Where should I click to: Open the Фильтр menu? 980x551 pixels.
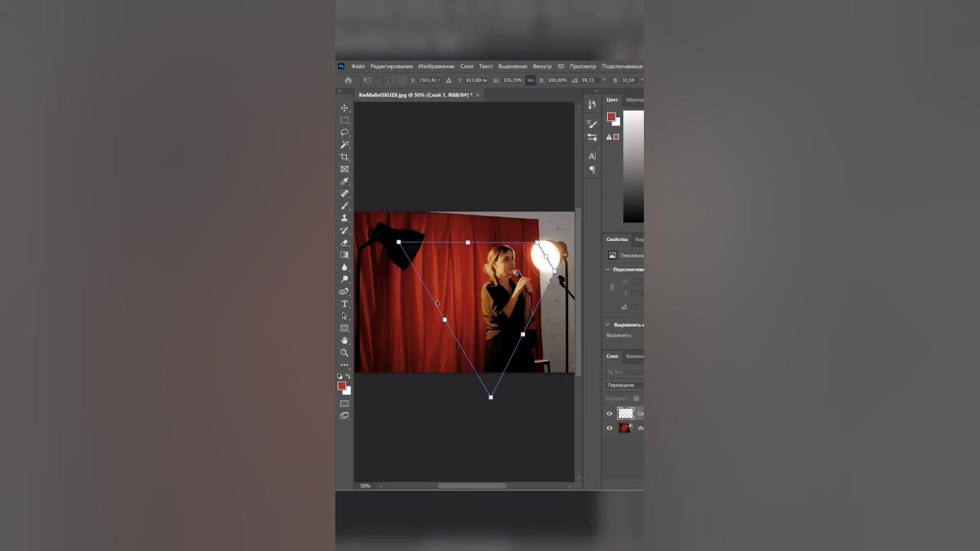pyautogui.click(x=542, y=67)
